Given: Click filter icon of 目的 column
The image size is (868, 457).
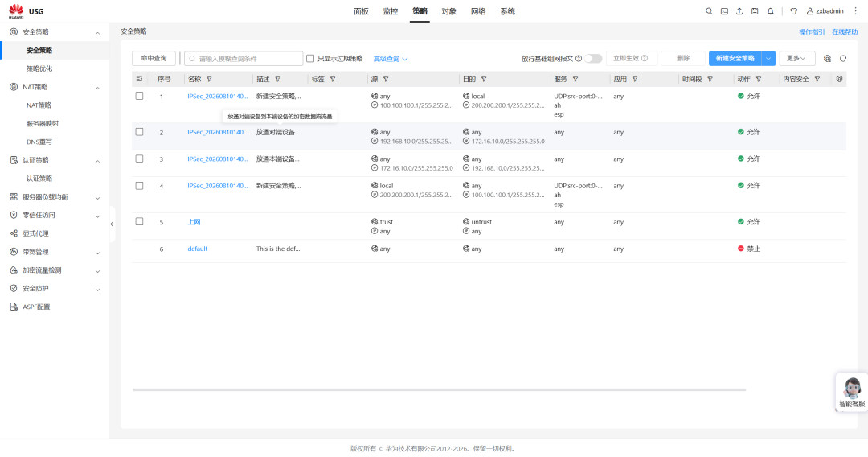Looking at the screenshot, I should point(483,79).
